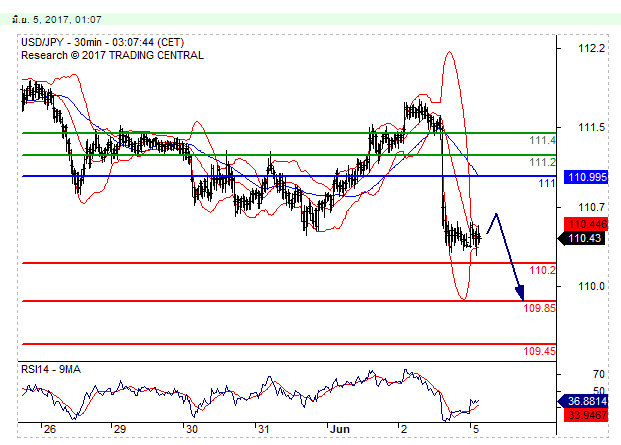Screen dimensions: 621x445
Task: Click the '29' date axis label
Action: coord(119,429)
